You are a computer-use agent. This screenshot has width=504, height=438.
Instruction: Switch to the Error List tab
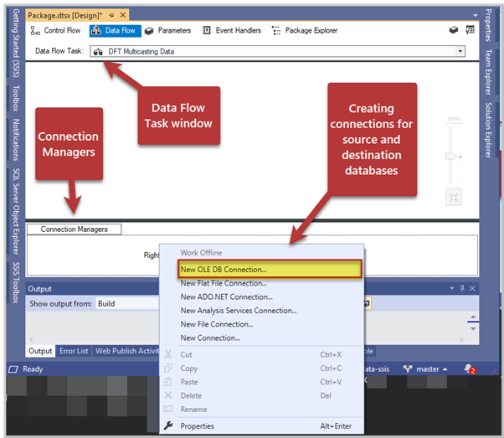pos(74,351)
